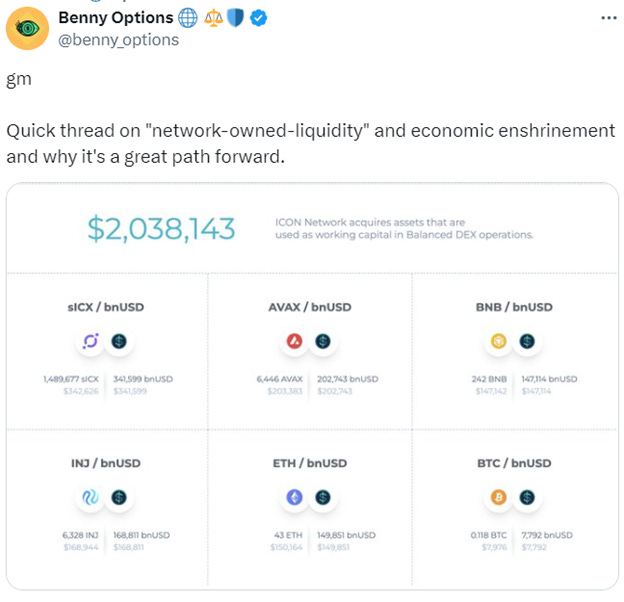This screenshot has height=602, width=624.
Task: Click the ETH / bnUSD pool title
Action: point(310,463)
